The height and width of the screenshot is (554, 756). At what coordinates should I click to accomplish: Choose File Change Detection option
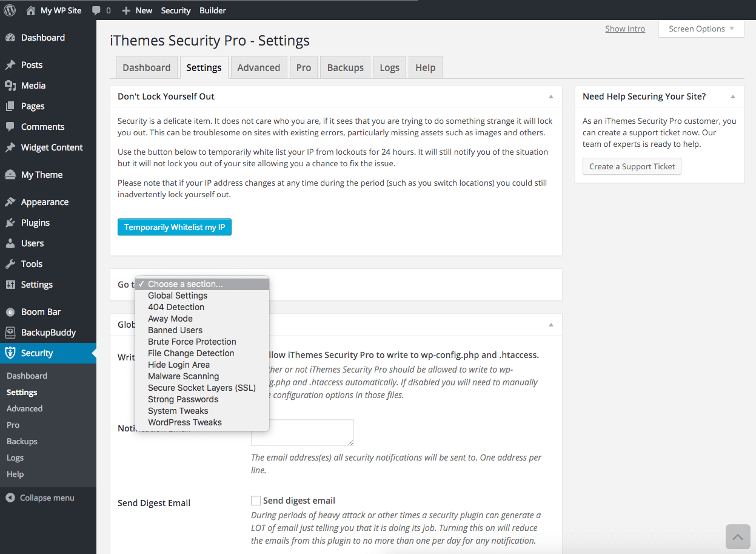[202, 353]
